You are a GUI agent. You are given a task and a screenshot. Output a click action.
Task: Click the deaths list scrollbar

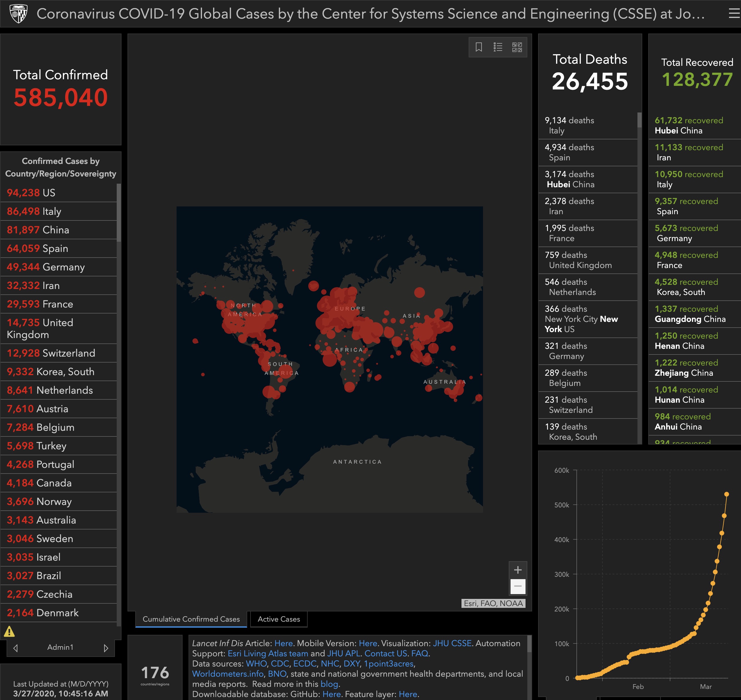pos(639,120)
